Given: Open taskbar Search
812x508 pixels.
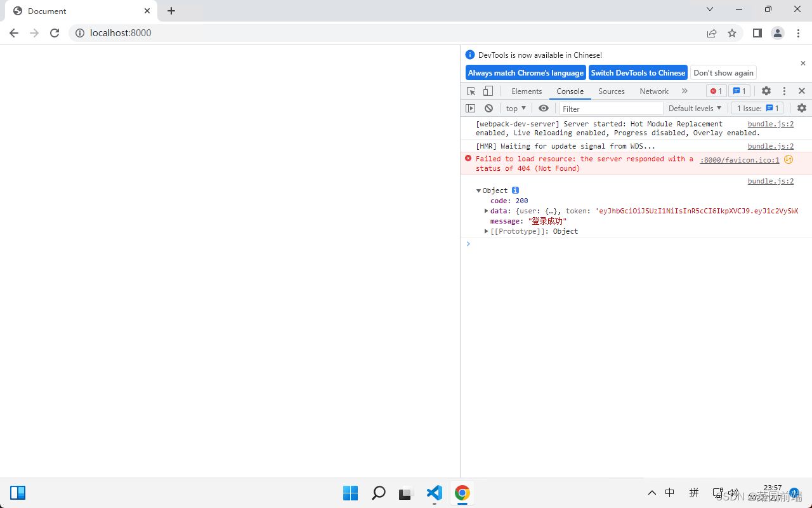Looking at the screenshot, I should pyautogui.click(x=379, y=493).
